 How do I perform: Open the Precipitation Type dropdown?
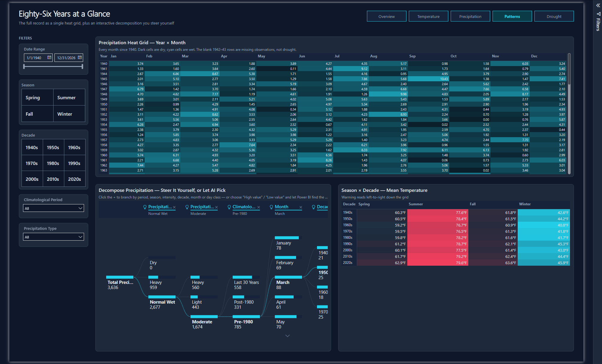pos(54,237)
